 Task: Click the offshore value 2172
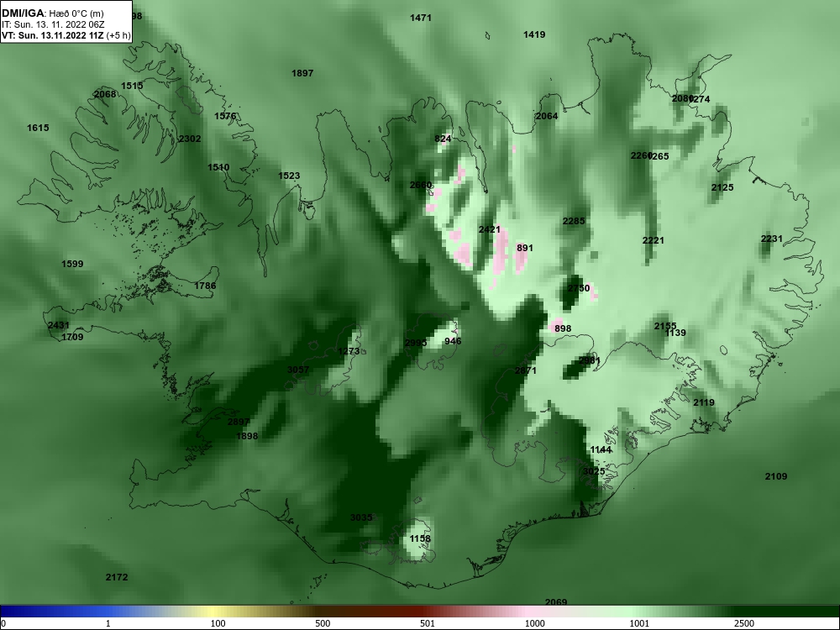point(117,578)
